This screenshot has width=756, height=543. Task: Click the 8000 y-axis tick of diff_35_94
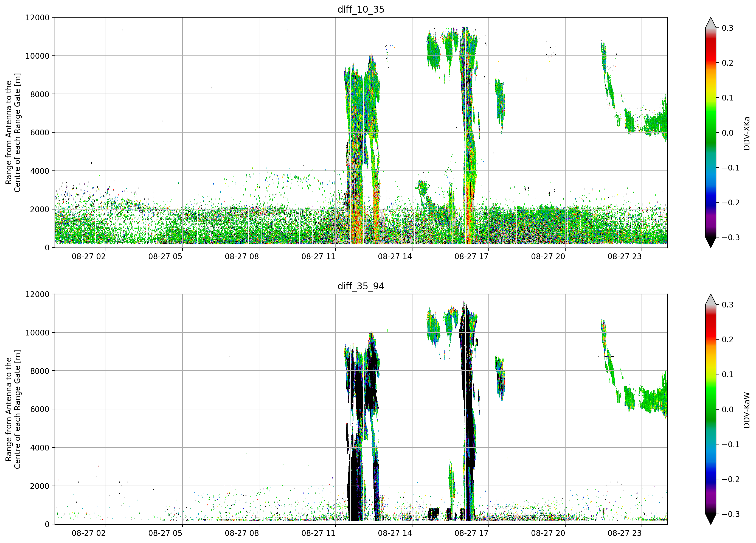point(40,371)
